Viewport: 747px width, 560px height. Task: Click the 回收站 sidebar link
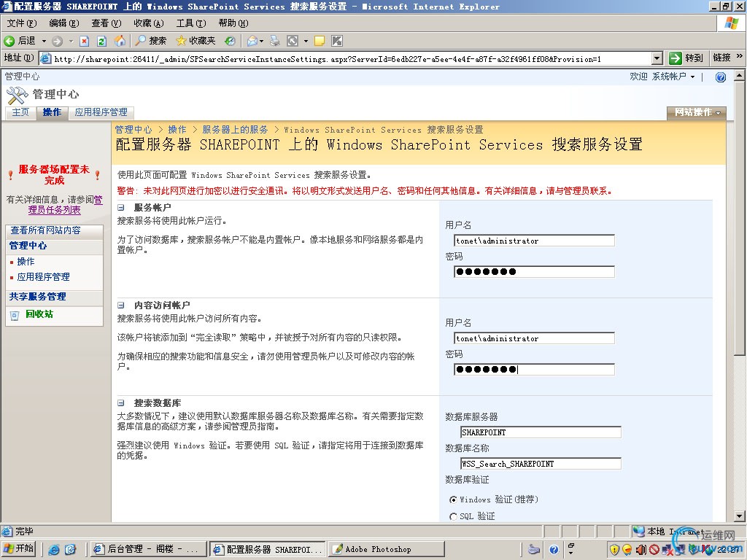click(39, 314)
